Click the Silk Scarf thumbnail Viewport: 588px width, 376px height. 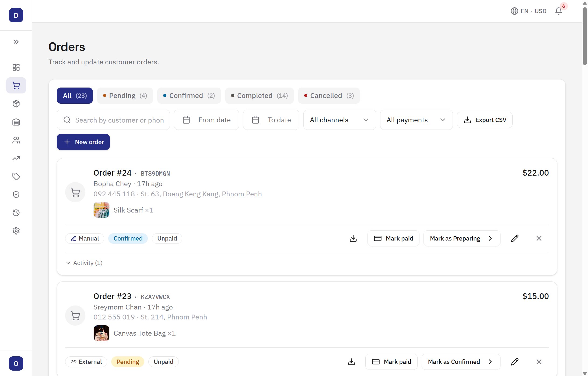(101, 210)
